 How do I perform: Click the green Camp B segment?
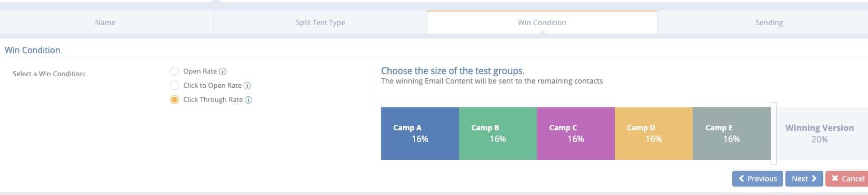click(x=498, y=134)
